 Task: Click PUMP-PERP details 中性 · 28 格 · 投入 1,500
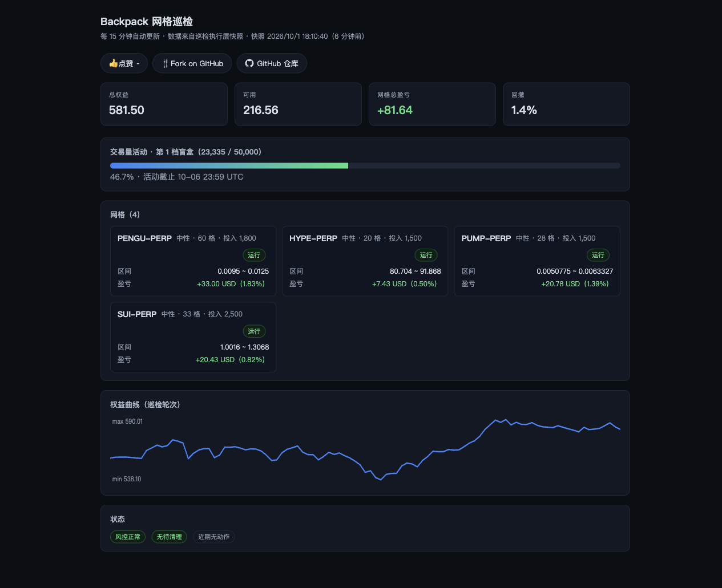pyautogui.click(x=556, y=238)
